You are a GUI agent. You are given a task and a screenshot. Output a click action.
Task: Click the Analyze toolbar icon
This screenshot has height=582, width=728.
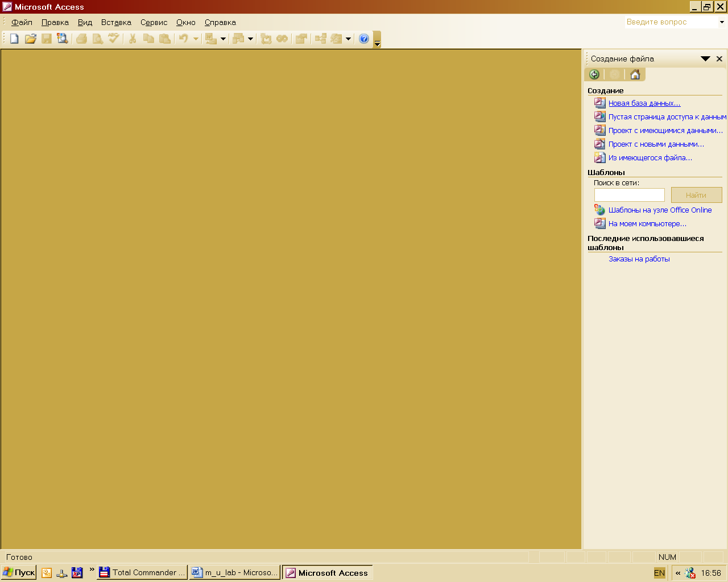click(238, 39)
